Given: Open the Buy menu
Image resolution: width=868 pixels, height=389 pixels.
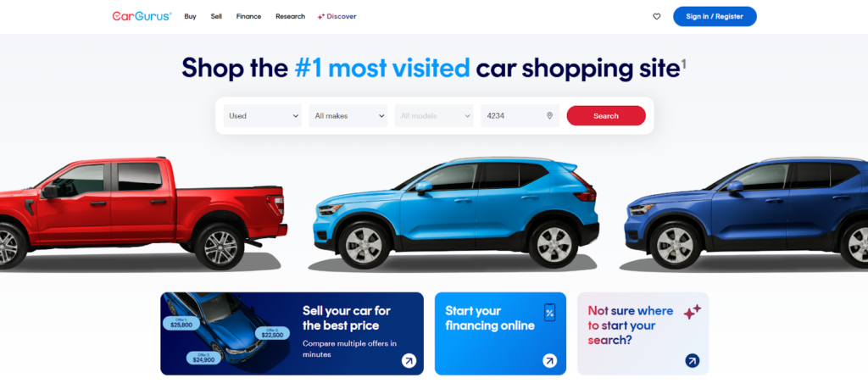Looking at the screenshot, I should tap(191, 17).
